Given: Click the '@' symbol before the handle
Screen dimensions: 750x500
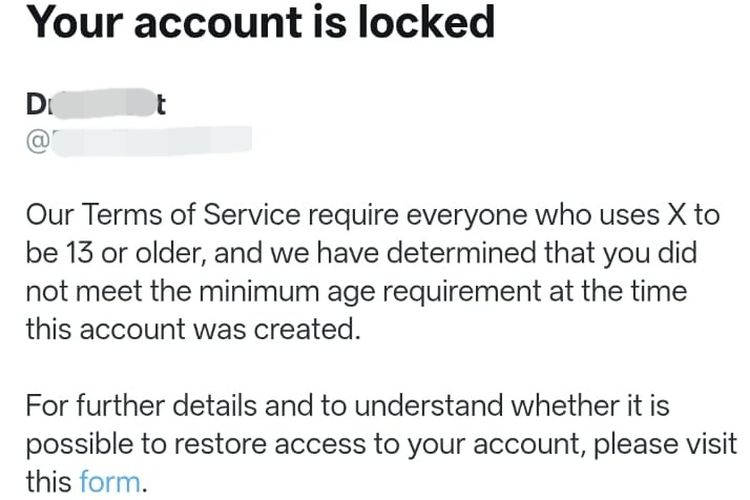Looking at the screenshot, I should click(37, 140).
